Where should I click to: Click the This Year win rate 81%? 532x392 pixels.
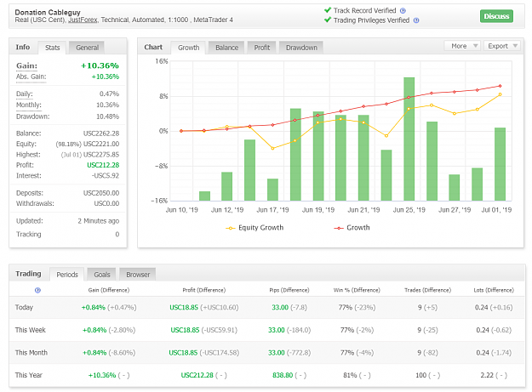click(x=350, y=375)
